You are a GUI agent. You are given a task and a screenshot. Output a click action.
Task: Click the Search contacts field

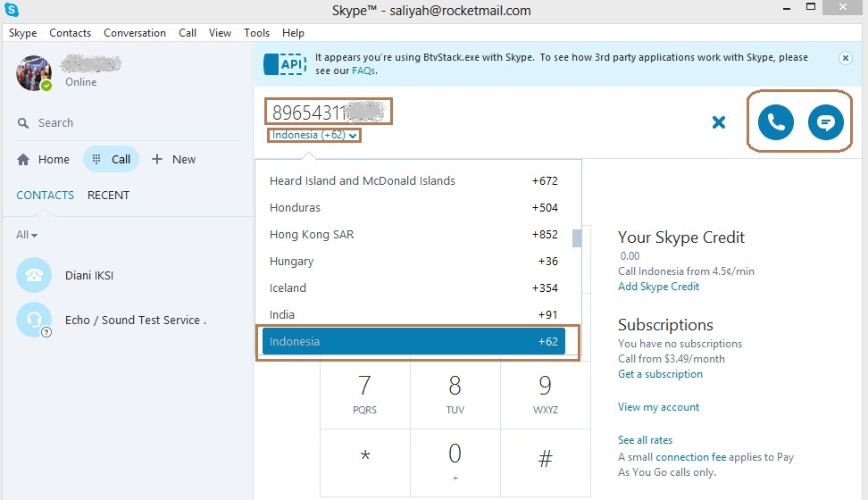[128, 123]
